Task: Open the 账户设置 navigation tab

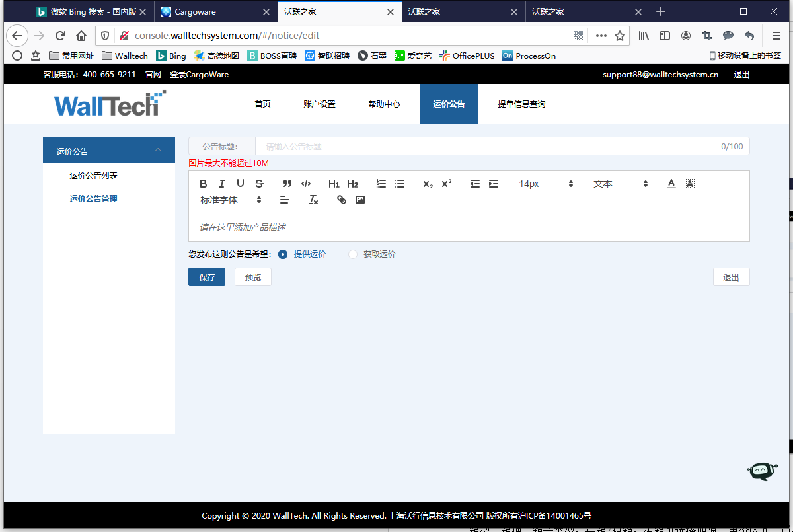Action: pos(319,104)
